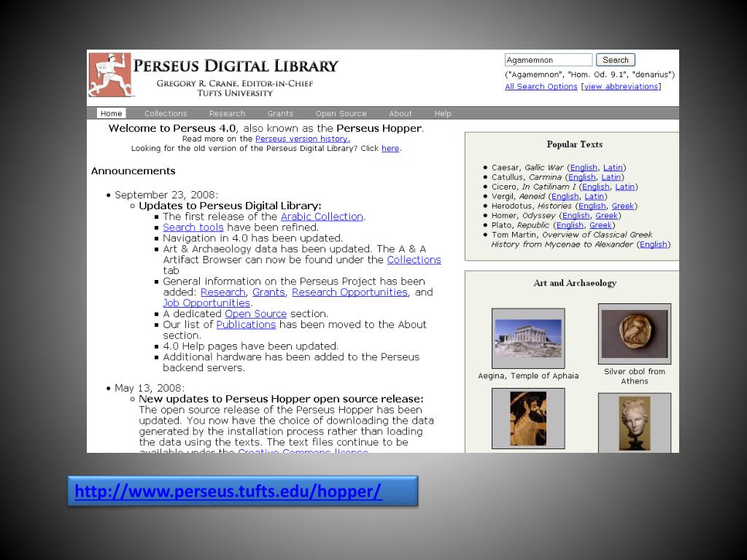Image resolution: width=747 pixels, height=560 pixels.
Task: Open Catullus Carmina Latin text
Action: pyautogui.click(x=611, y=177)
